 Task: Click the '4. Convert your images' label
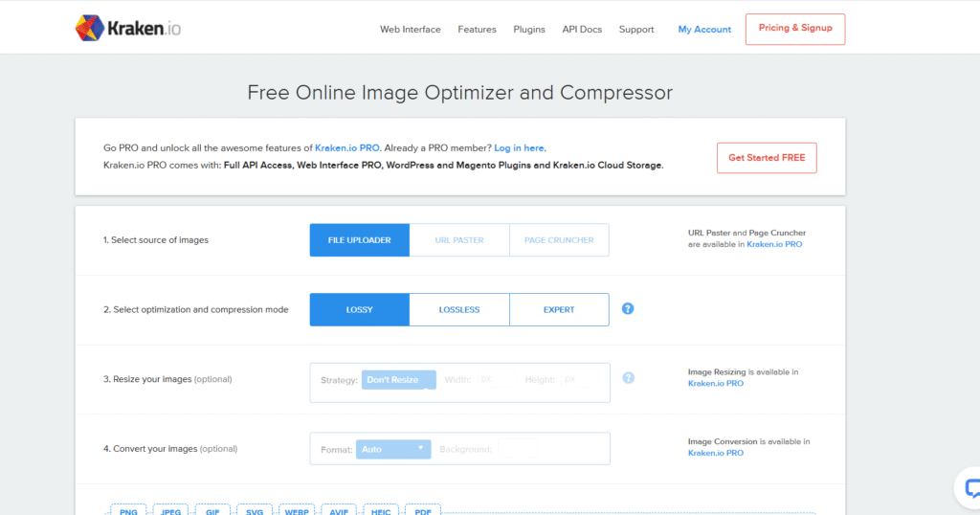coord(170,449)
